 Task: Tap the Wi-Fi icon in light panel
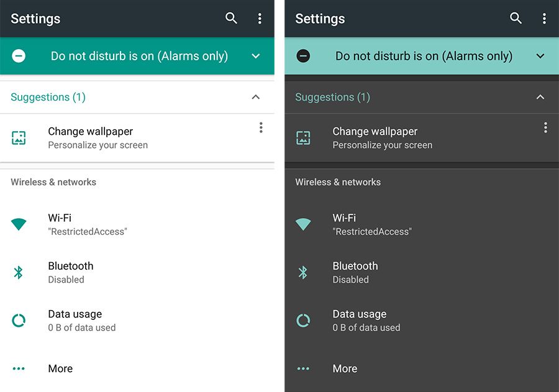click(x=19, y=224)
